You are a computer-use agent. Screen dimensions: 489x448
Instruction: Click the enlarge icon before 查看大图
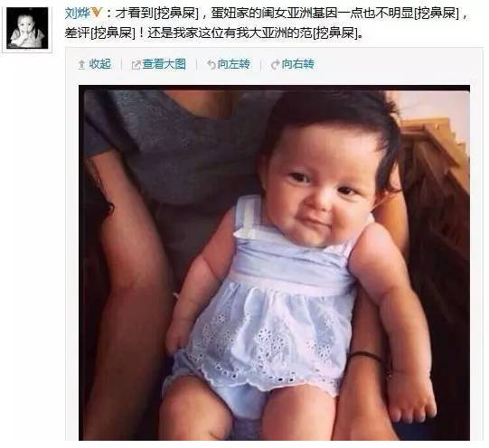pyautogui.click(x=136, y=65)
